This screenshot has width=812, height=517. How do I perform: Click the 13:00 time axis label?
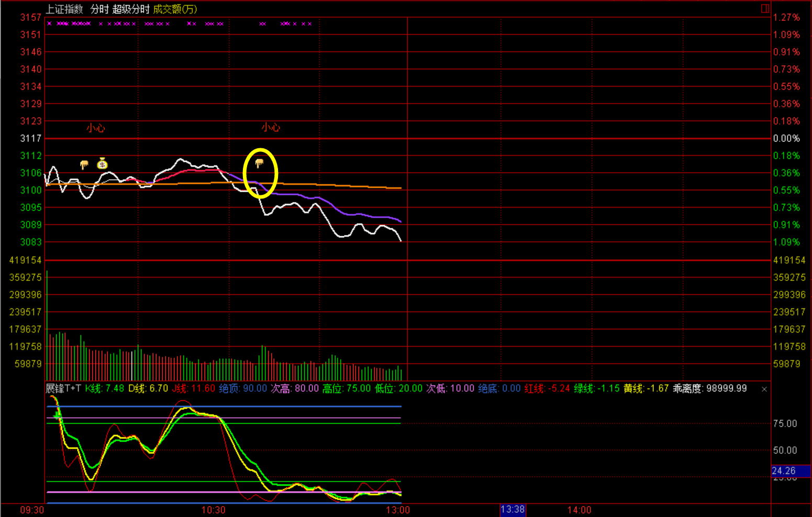coord(398,510)
